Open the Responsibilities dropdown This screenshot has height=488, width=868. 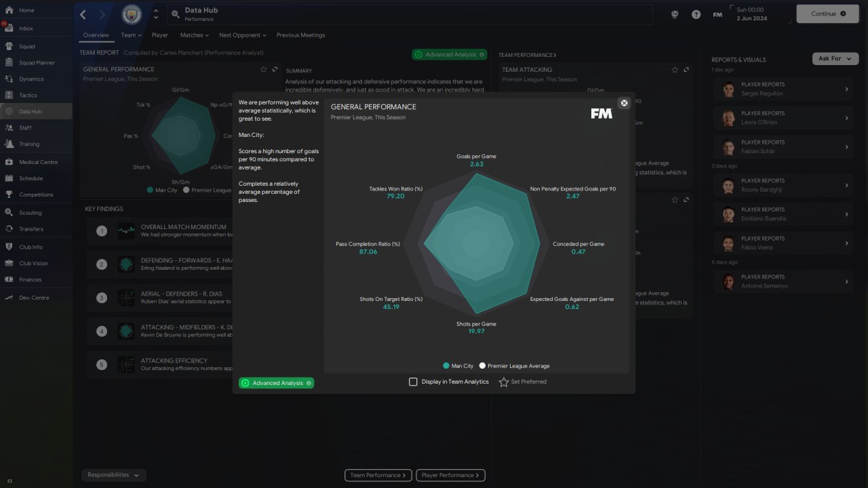(x=113, y=475)
